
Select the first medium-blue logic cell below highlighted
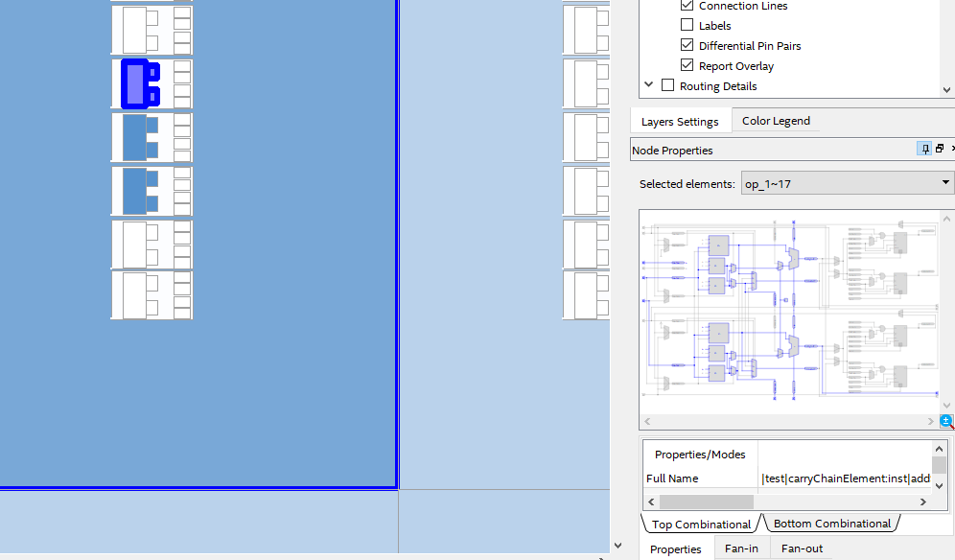click(x=141, y=137)
